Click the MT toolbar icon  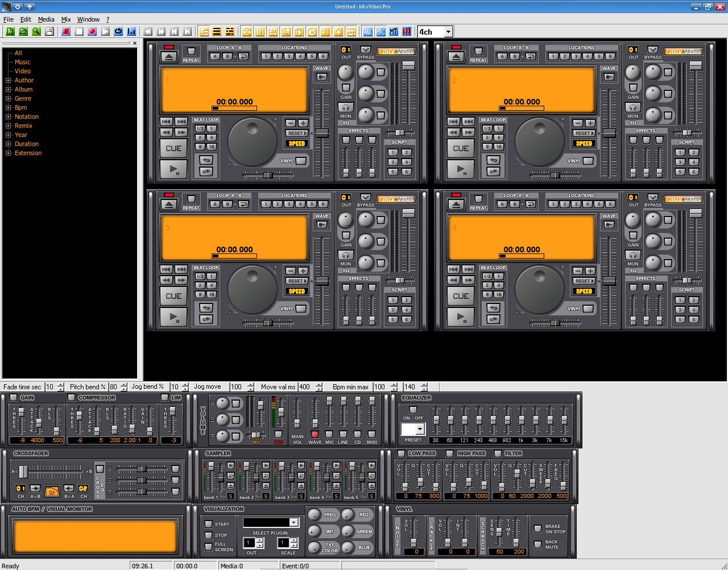tap(394, 32)
